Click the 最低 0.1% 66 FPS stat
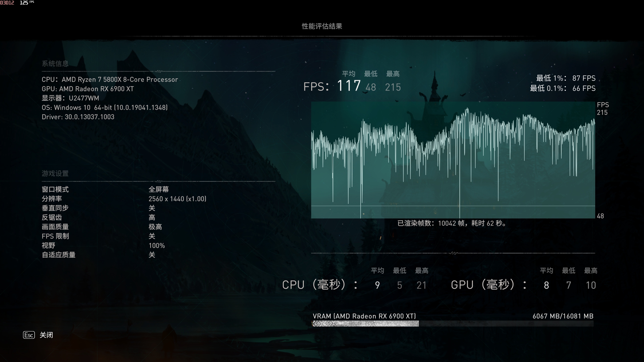644x362 pixels. [x=563, y=88]
